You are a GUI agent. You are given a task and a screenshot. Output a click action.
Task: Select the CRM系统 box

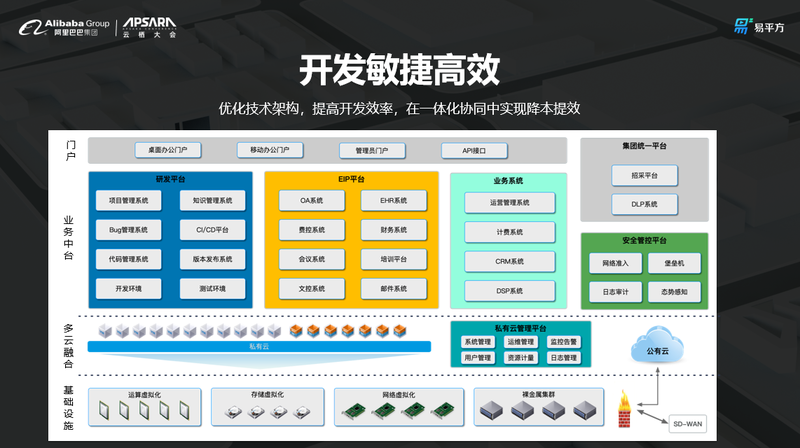coord(510,262)
